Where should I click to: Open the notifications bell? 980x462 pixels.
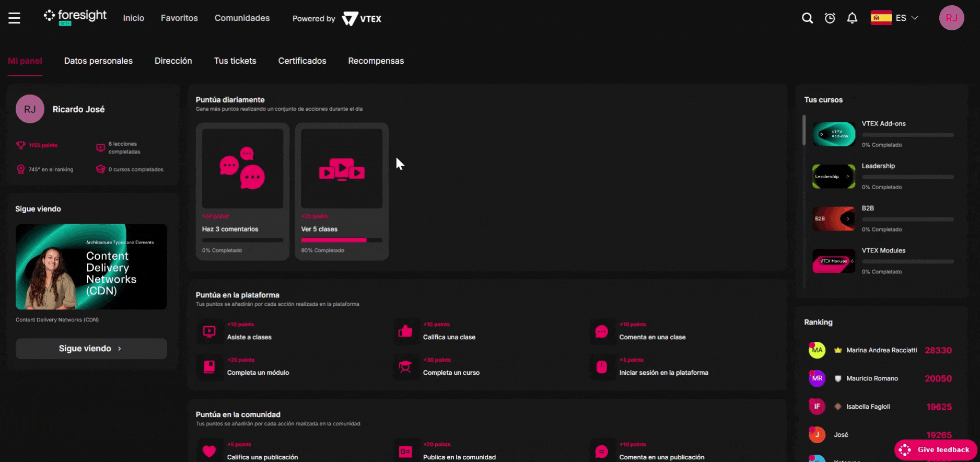coord(852,18)
